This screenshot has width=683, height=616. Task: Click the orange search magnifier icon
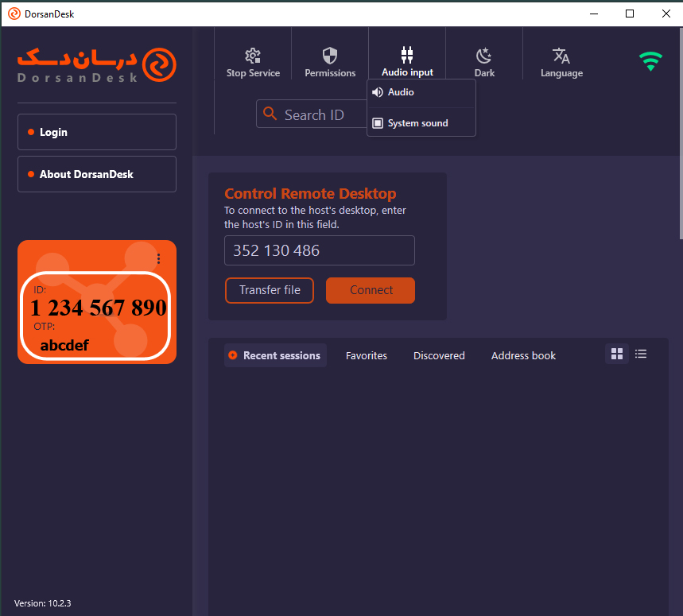pos(270,114)
